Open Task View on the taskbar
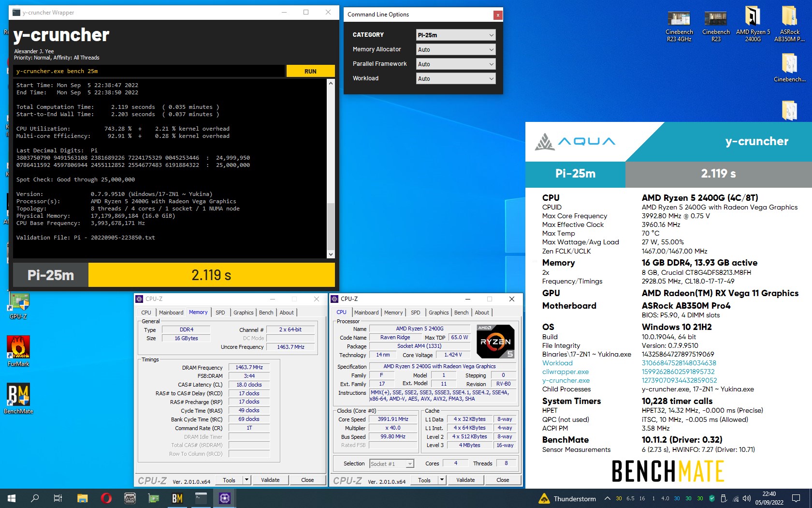The image size is (812, 508). tap(58, 498)
